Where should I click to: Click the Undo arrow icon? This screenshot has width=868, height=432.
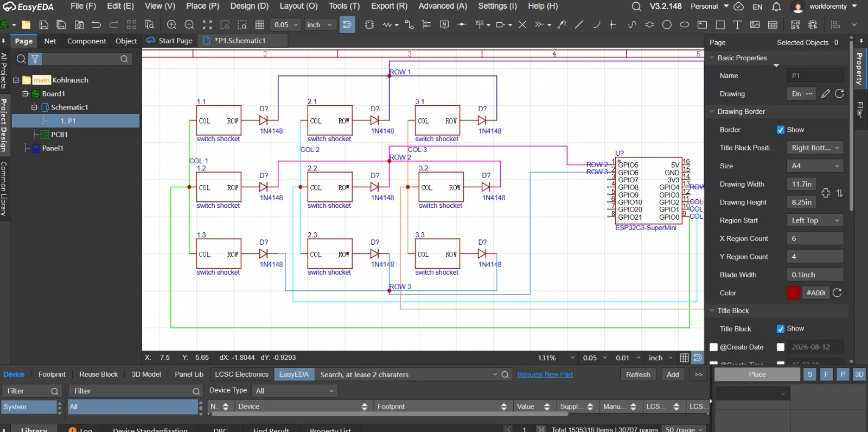click(97, 25)
